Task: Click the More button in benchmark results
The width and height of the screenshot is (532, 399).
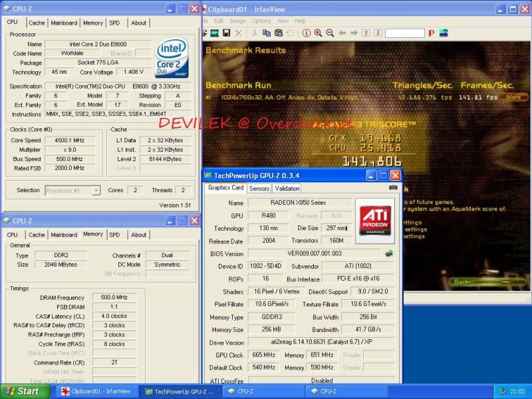Action: click(x=513, y=97)
